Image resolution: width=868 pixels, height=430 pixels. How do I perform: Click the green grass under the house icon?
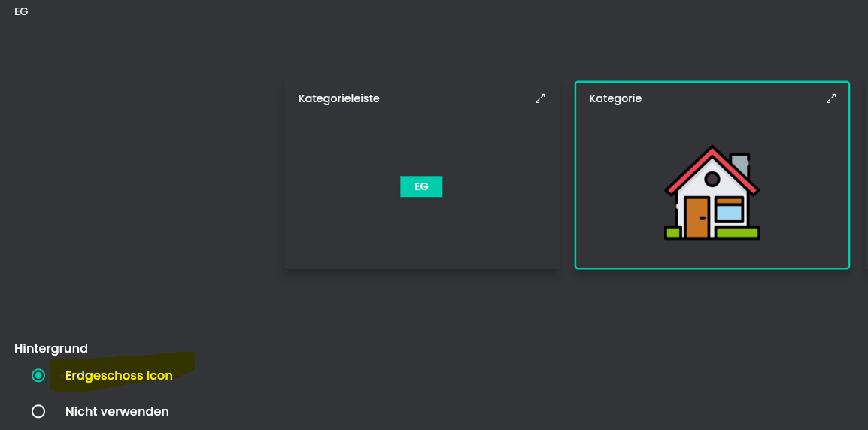(736, 233)
